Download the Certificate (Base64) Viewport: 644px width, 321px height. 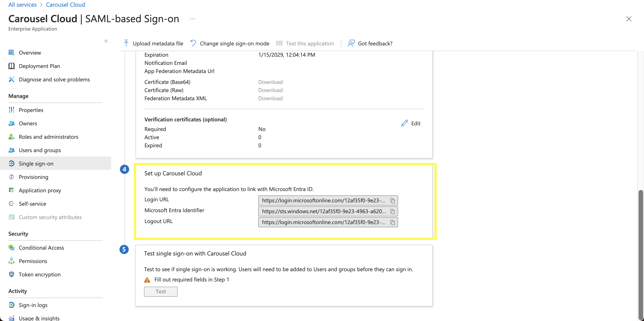tap(270, 82)
